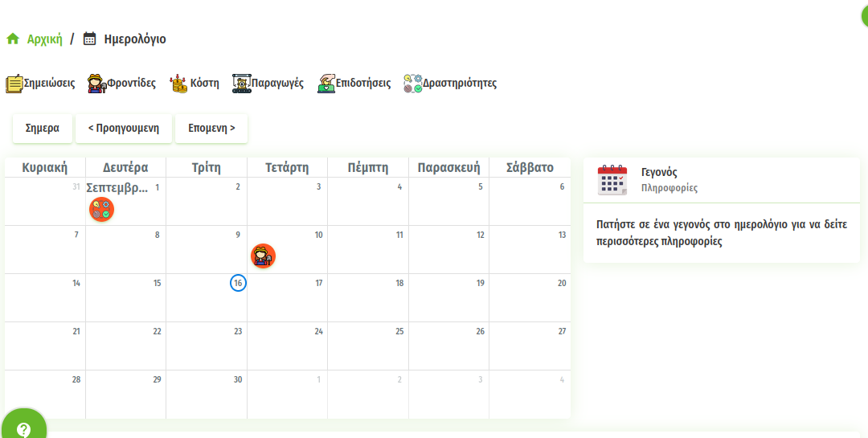Screen dimensions: 868x438
Task: Click the Σάββατο column header
Action: pyautogui.click(x=530, y=168)
